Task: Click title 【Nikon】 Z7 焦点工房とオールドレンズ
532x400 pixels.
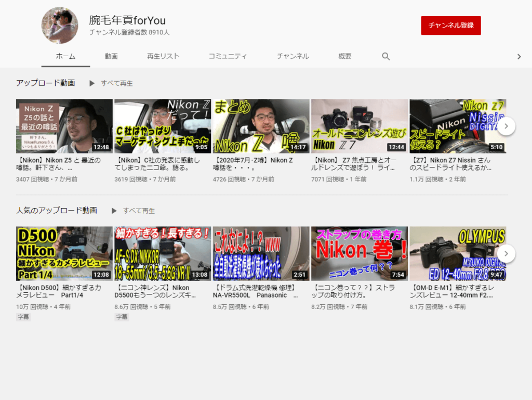Action: click(x=354, y=164)
